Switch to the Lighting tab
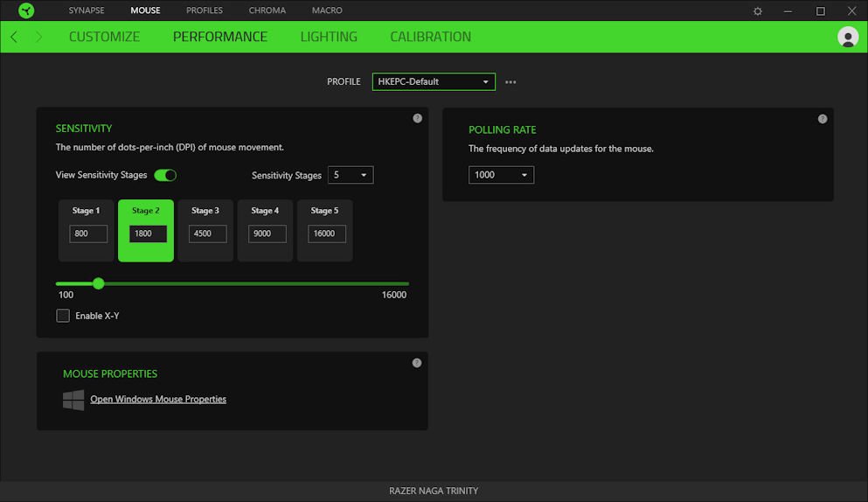This screenshot has width=868, height=502. [329, 37]
